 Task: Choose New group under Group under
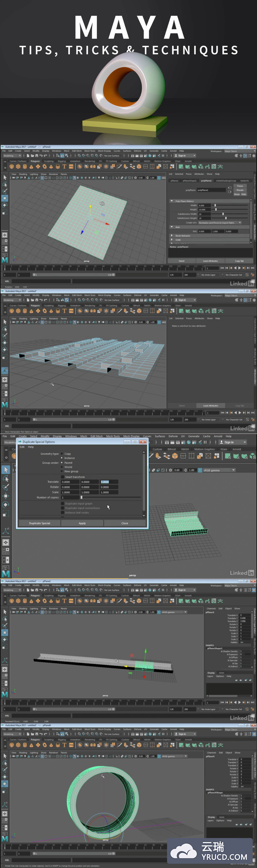point(62,471)
